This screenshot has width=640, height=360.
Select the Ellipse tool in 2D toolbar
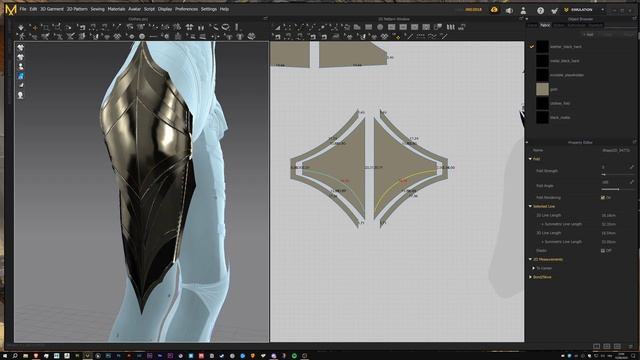380,27
